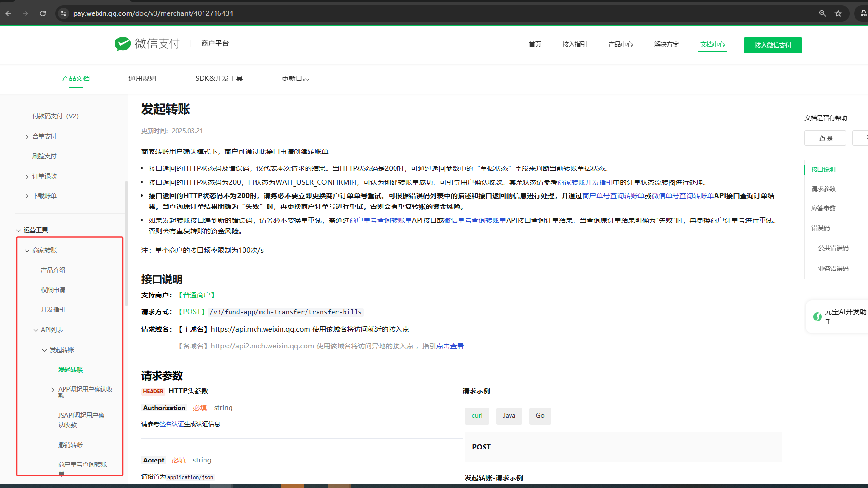Viewport: 868px width, 488px height.
Task: Bookmark this page with the star icon
Action: (838, 13)
